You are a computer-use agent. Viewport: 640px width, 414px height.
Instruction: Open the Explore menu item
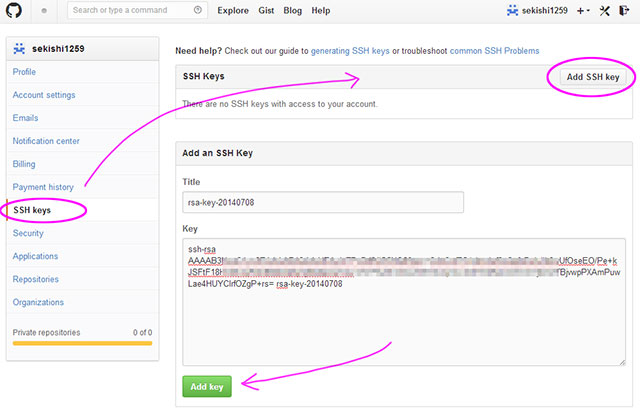tap(233, 11)
